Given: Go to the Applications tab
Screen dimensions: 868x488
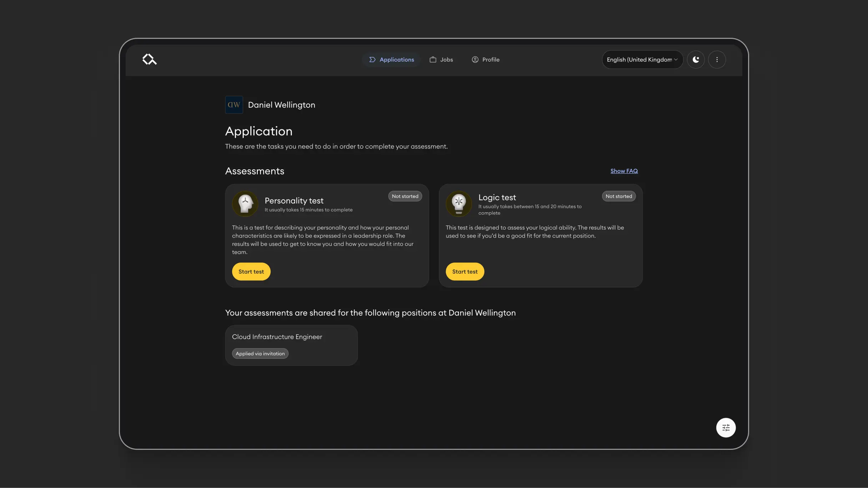Looking at the screenshot, I should point(392,60).
